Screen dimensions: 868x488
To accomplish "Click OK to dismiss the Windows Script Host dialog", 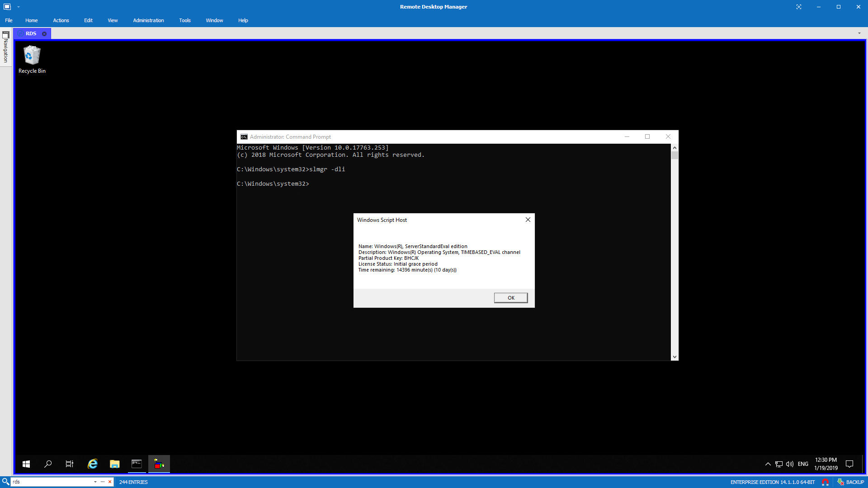I will pos(510,297).
